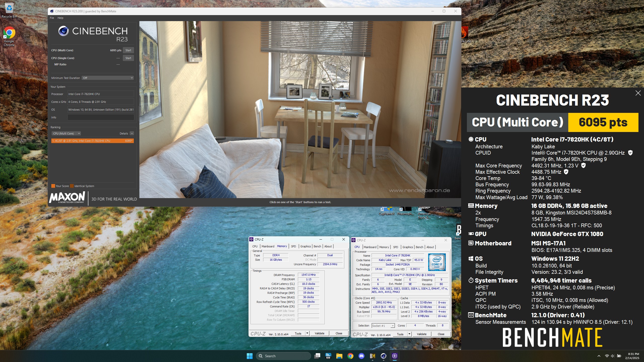Open Chrome from the taskbar
644x362 pixels.
350,356
